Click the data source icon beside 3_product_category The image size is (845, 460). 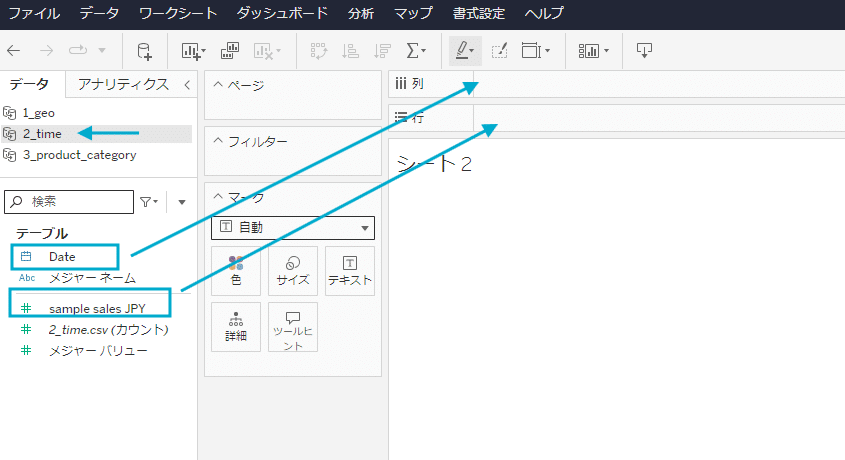[10, 155]
